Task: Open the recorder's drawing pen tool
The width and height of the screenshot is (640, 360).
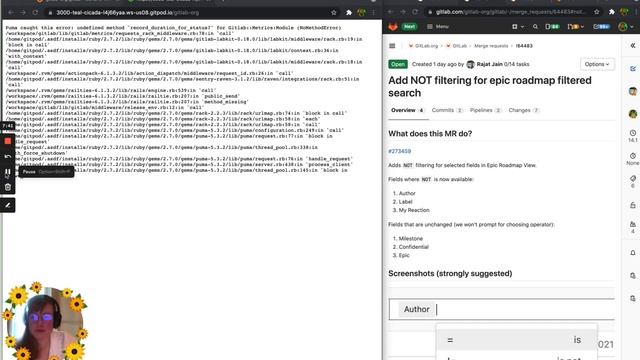Action: [x=7, y=205]
